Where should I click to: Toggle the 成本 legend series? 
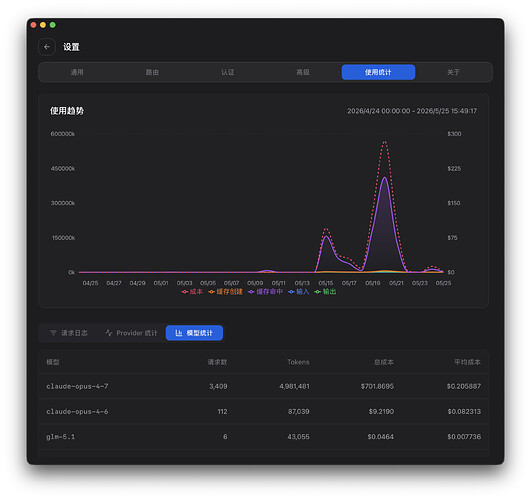click(x=192, y=292)
